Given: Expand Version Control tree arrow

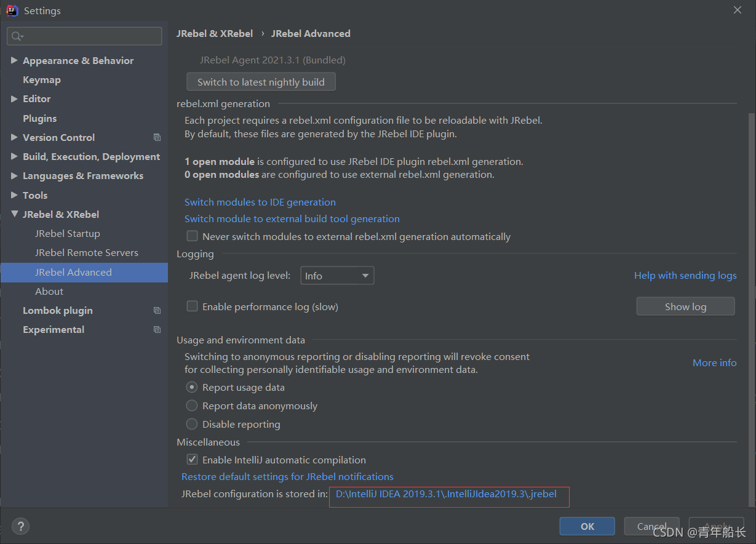Looking at the screenshot, I should pyautogui.click(x=14, y=137).
